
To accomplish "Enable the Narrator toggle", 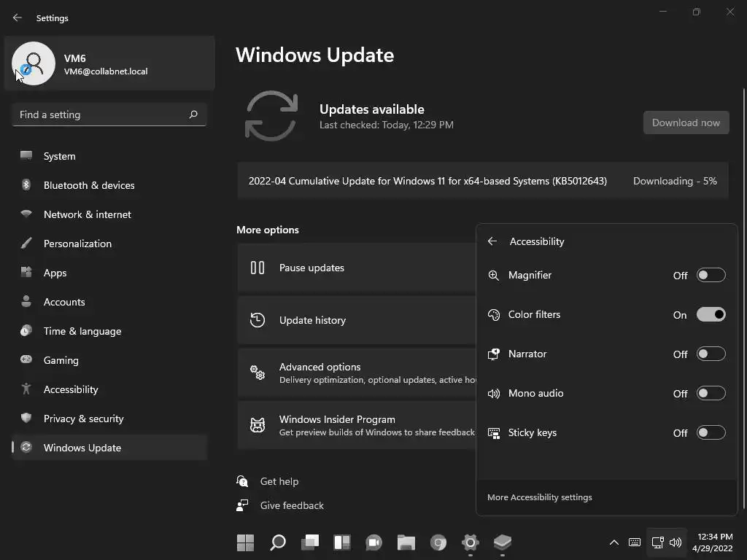I will coord(711,354).
